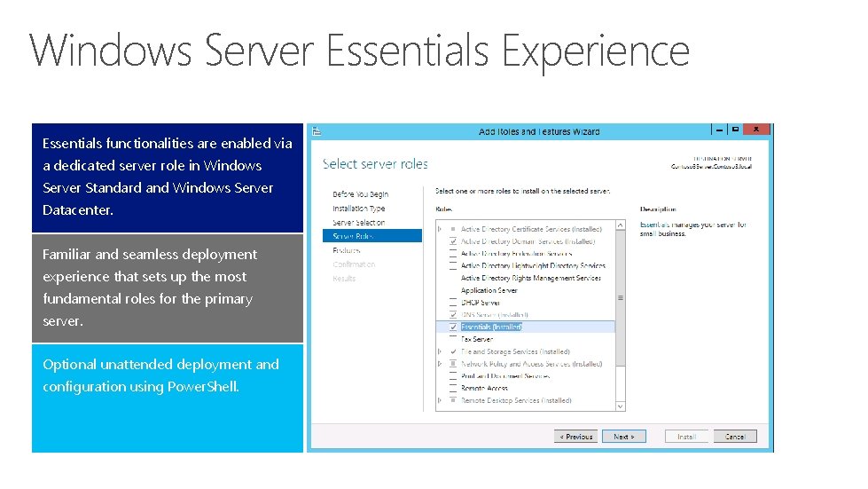
Task: Select the Server Roles step
Action: pos(372,236)
